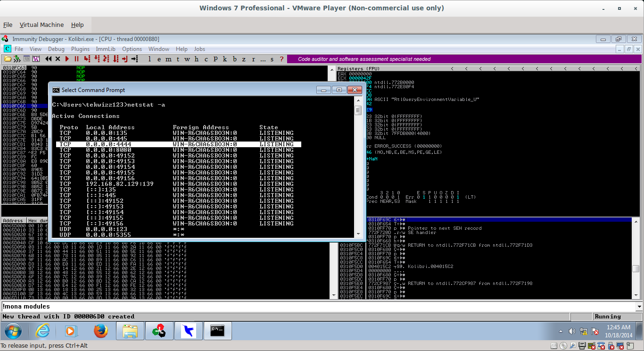Screen dimensions: 644x351
Task: Open Windows Explorer from the taskbar
Action: (x=129, y=331)
